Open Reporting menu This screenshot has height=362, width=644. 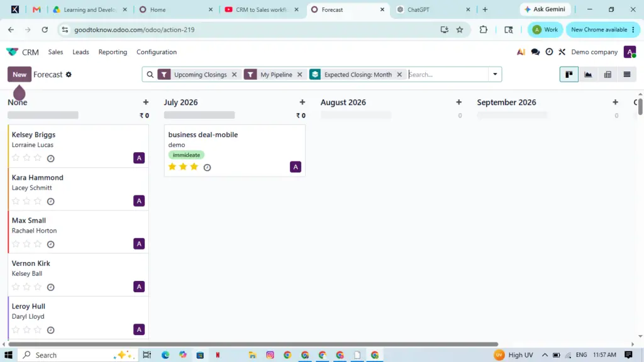113,52
